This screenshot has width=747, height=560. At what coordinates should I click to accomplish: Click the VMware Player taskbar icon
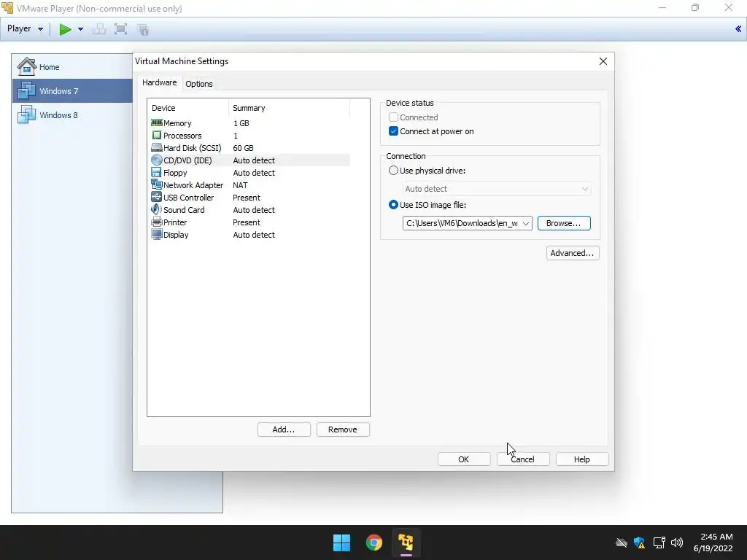click(406, 542)
